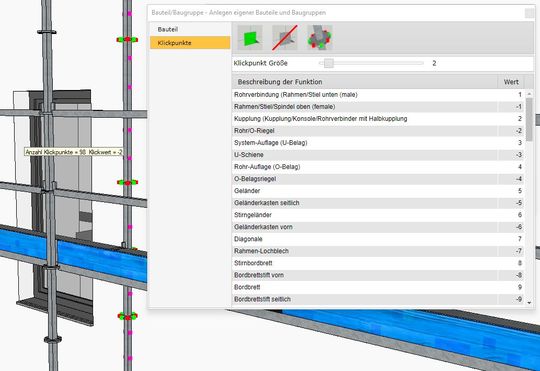Click the list scroll-down arrow
The width and height of the screenshot is (540, 371).
529,303
